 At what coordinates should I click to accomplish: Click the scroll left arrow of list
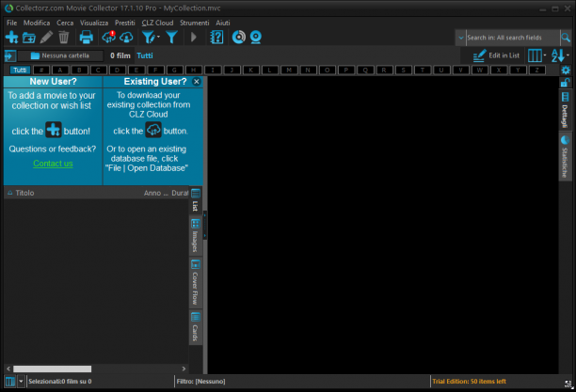pyautogui.click(x=8, y=368)
